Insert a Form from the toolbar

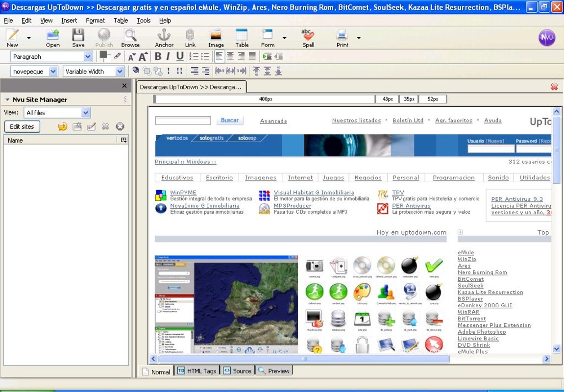click(x=268, y=37)
